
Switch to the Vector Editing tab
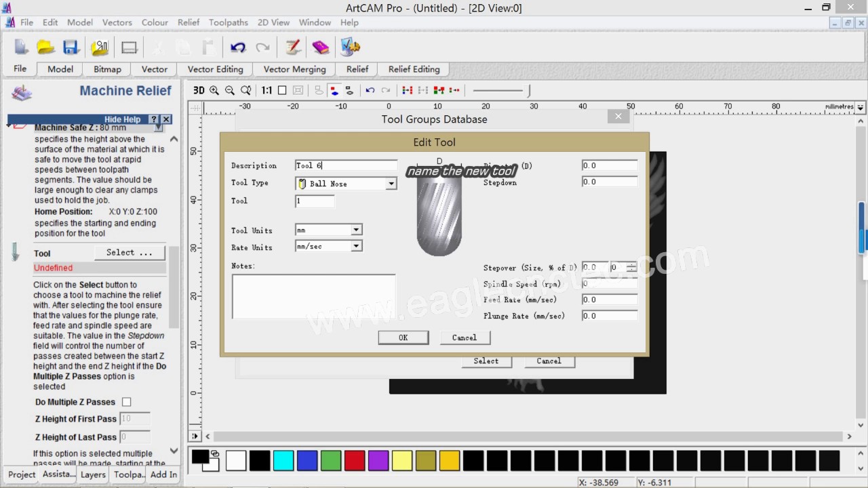coord(215,69)
